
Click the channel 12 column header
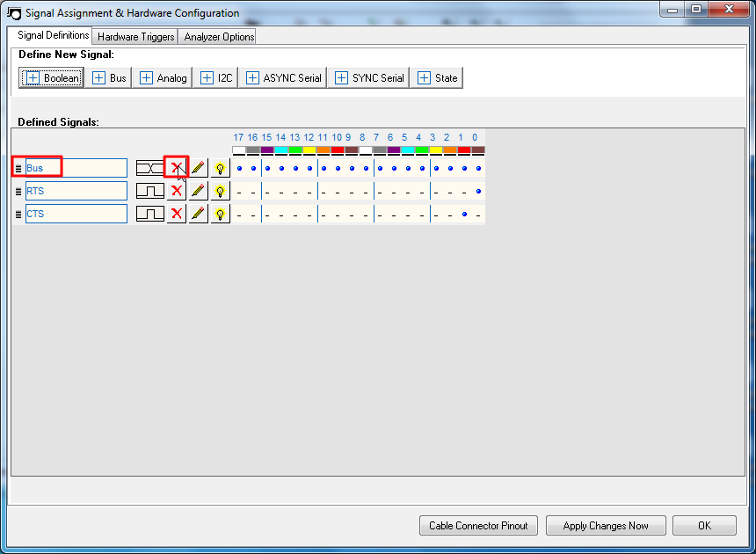[x=309, y=137]
